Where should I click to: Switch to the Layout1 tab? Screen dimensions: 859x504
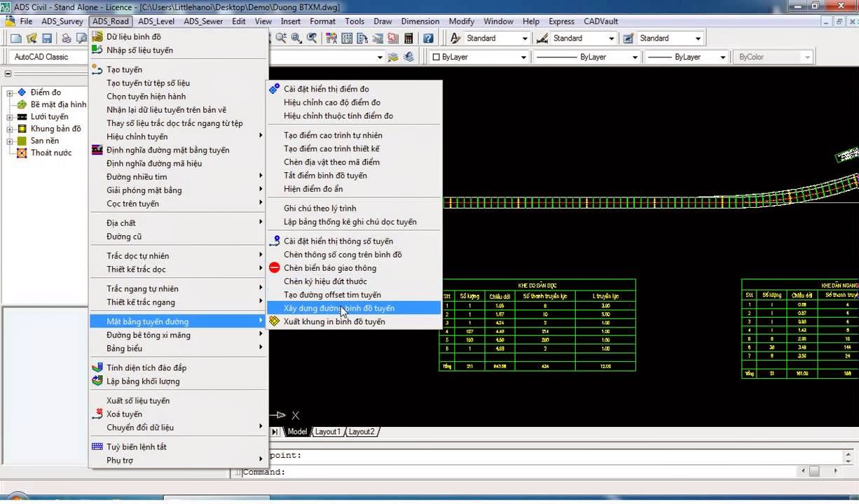[x=327, y=432]
